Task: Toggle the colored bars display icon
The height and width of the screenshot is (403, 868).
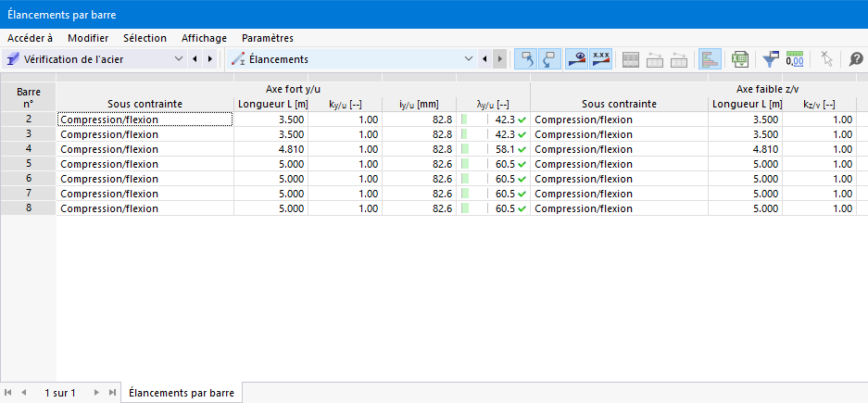Action: (710, 58)
